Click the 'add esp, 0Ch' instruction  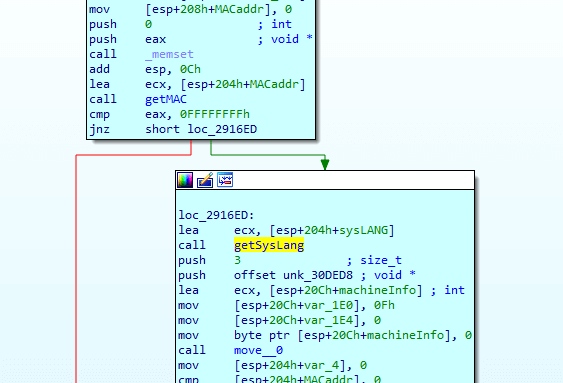coord(145,69)
